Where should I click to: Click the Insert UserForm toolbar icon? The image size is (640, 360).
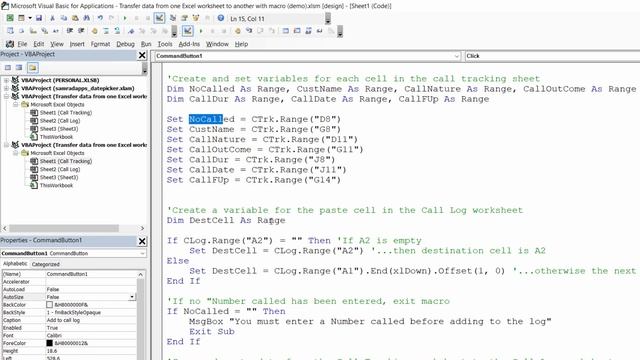coord(21,18)
